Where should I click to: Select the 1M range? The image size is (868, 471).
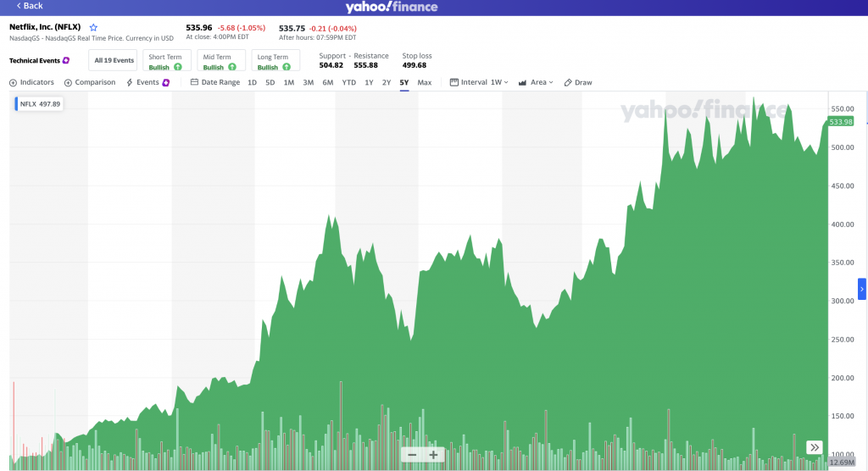(x=288, y=82)
